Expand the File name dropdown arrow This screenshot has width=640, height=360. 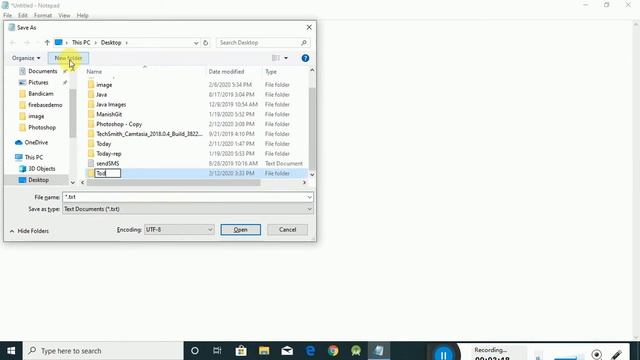click(x=309, y=197)
